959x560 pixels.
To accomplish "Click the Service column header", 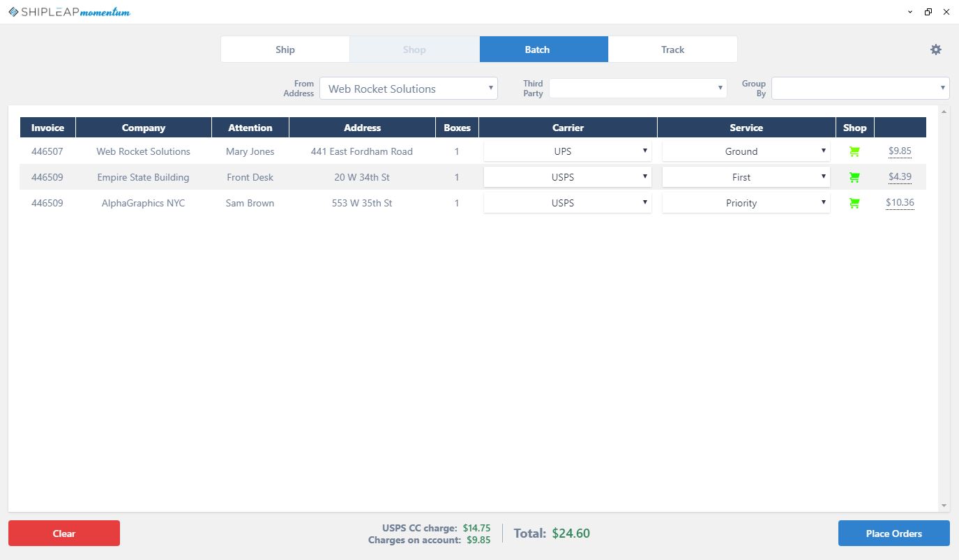I will [746, 128].
